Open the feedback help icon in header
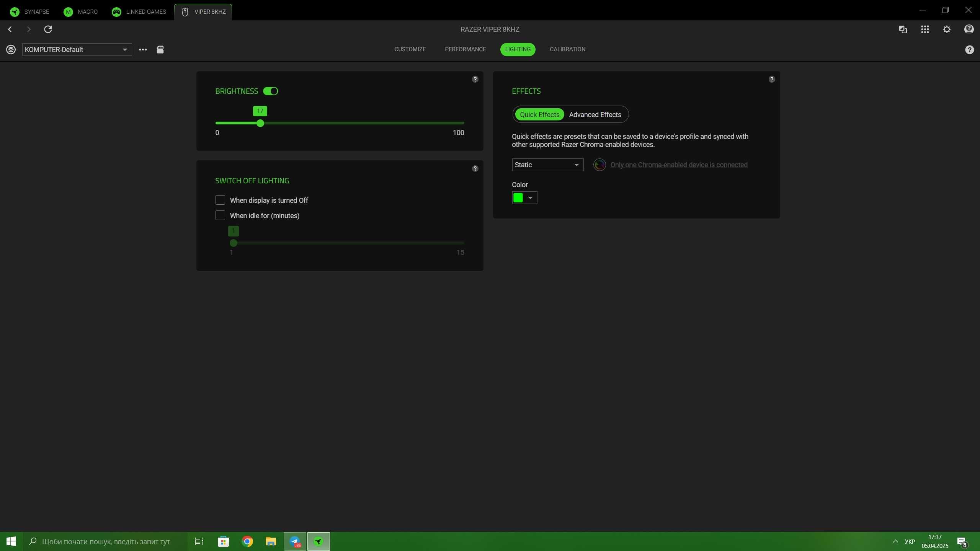The height and width of the screenshot is (551, 980). [969, 29]
